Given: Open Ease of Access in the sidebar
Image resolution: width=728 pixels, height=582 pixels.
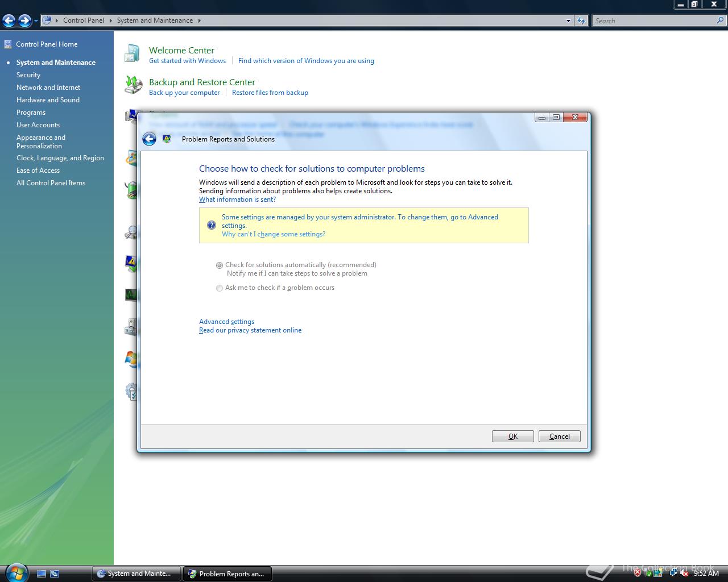Looking at the screenshot, I should coord(38,171).
